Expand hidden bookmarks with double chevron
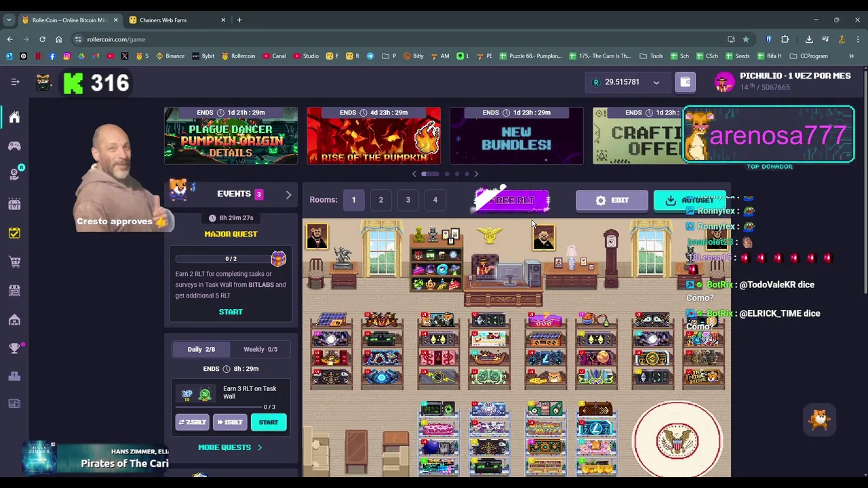868x488 pixels. [851, 56]
